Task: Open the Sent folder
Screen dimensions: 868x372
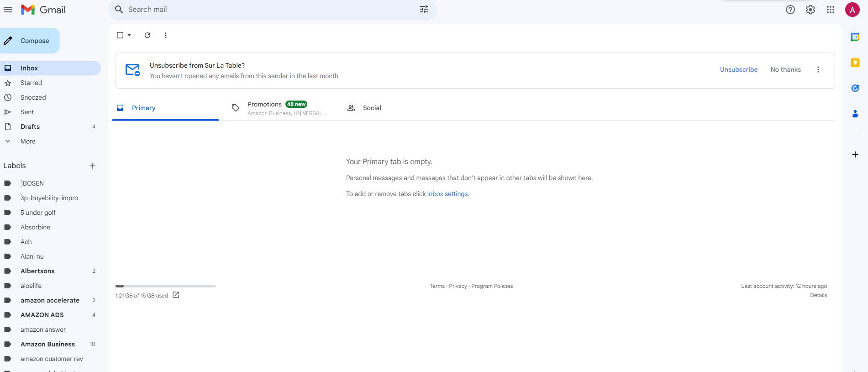Action: (50, 112)
